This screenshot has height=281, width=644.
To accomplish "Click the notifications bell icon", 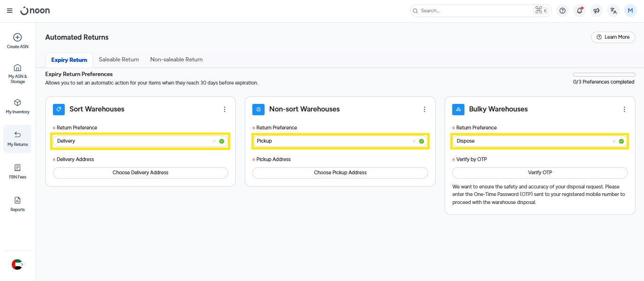I will tap(579, 11).
